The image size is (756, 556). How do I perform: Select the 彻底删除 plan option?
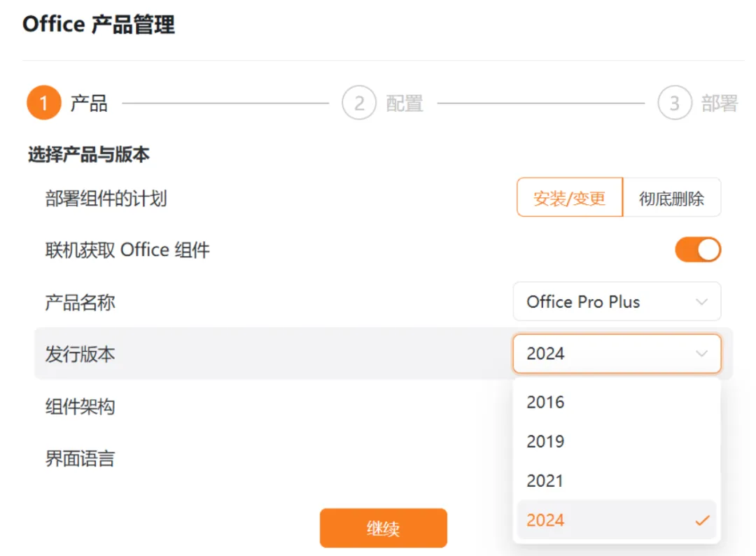671,197
